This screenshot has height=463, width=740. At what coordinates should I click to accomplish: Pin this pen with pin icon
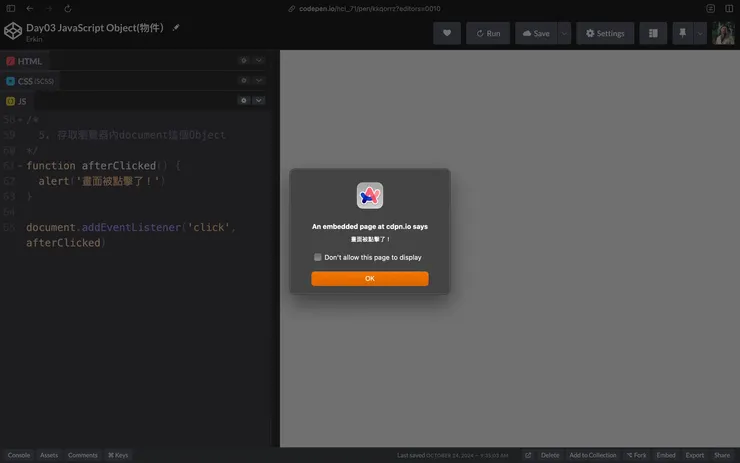682,33
